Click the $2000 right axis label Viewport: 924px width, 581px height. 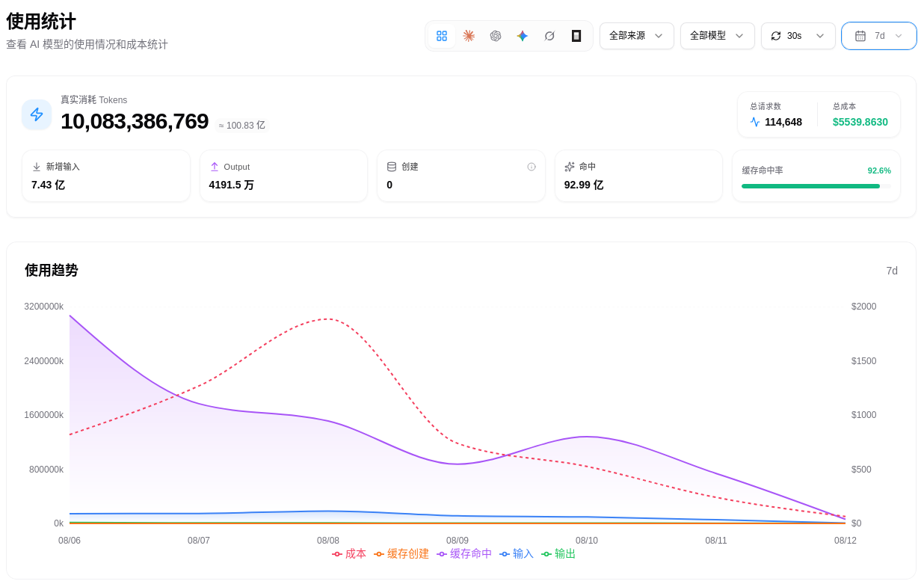864,307
